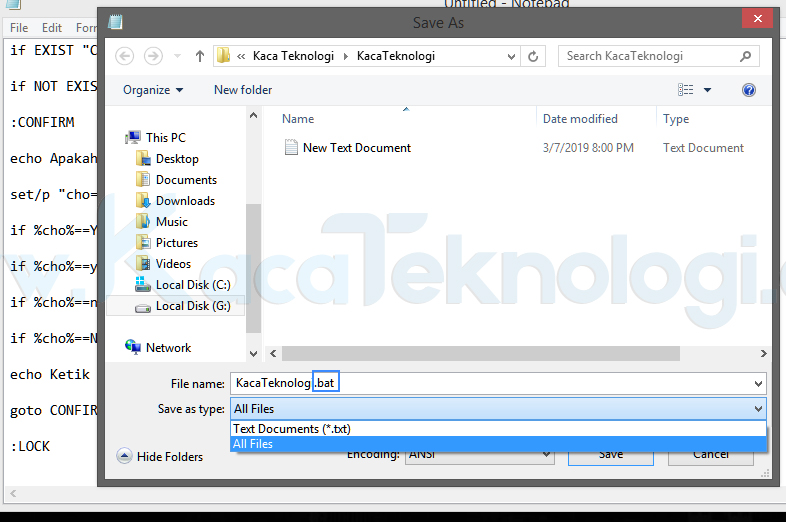Image resolution: width=786 pixels, height=522 pixels.
Task: Click the Desktop folder icon
Action: tap(143, 159)
